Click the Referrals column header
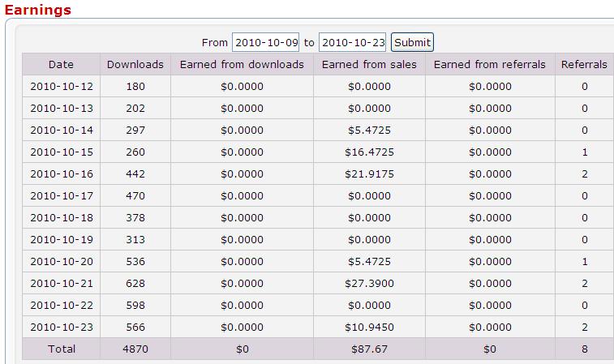The height and width of the screenshot is (364, 614). 584,65
